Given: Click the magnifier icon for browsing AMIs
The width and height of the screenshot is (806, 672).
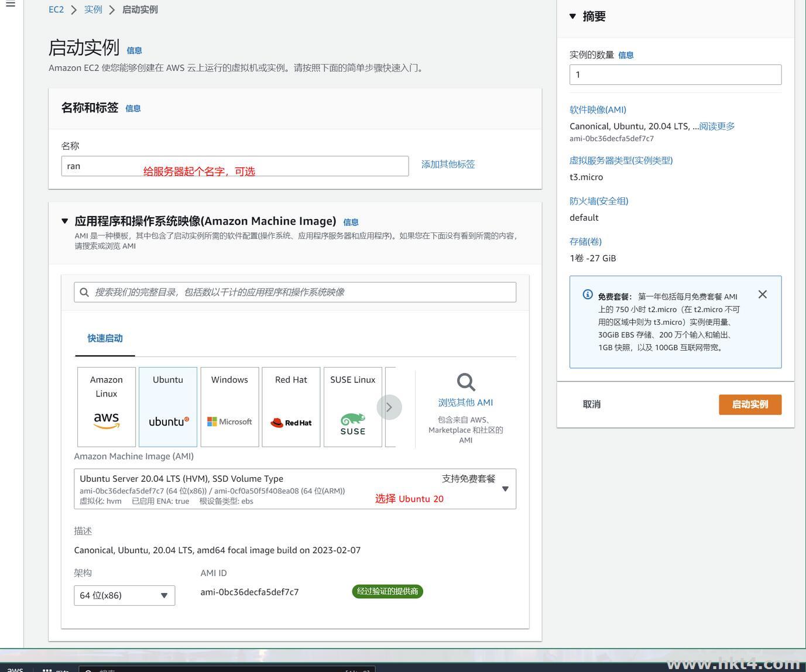Looking at the screenshot, I should click(466, 382).
